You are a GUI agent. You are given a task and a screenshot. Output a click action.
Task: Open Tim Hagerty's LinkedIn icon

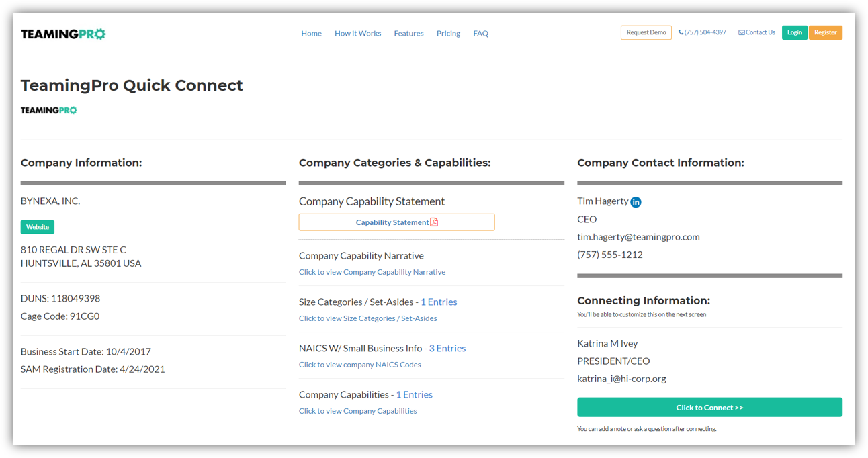636,202
